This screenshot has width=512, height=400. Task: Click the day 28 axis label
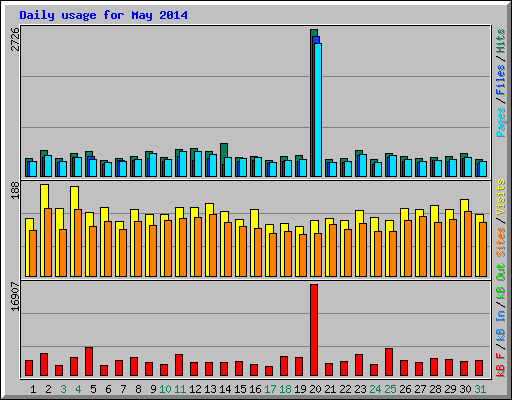pos(435,389)
